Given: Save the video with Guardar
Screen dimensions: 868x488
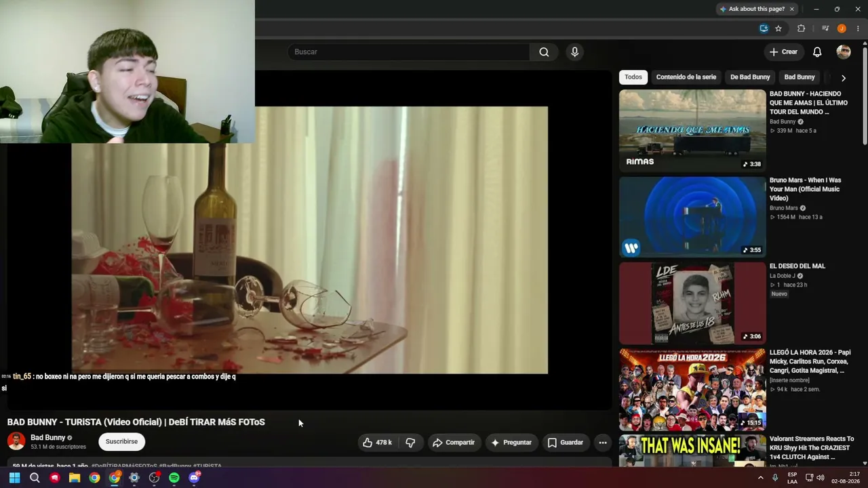Looking at the screenshot, I should pos(566,443).
